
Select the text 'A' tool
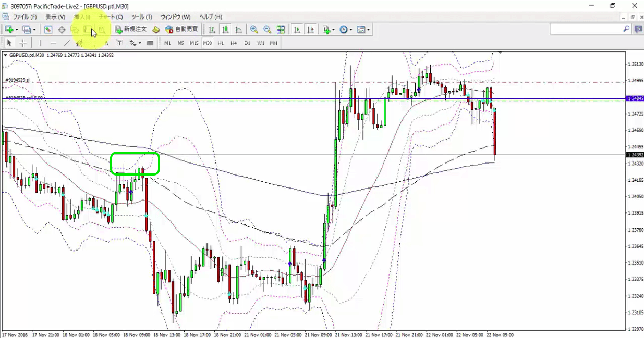pos(106,43)
